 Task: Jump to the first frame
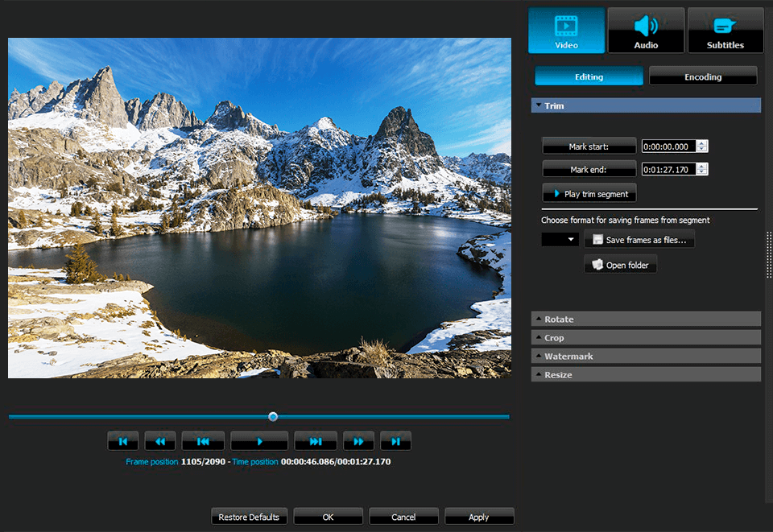tap(122, 440)
